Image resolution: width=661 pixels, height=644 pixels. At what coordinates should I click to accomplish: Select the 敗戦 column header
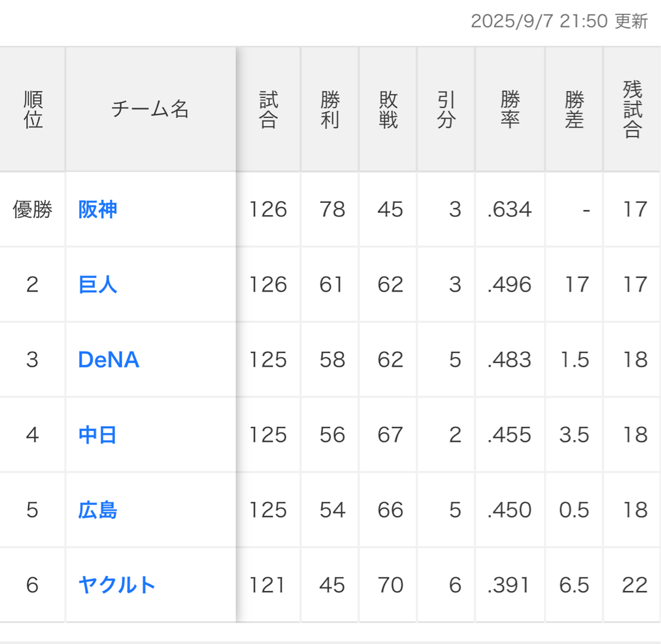click(x=388, y=110)
